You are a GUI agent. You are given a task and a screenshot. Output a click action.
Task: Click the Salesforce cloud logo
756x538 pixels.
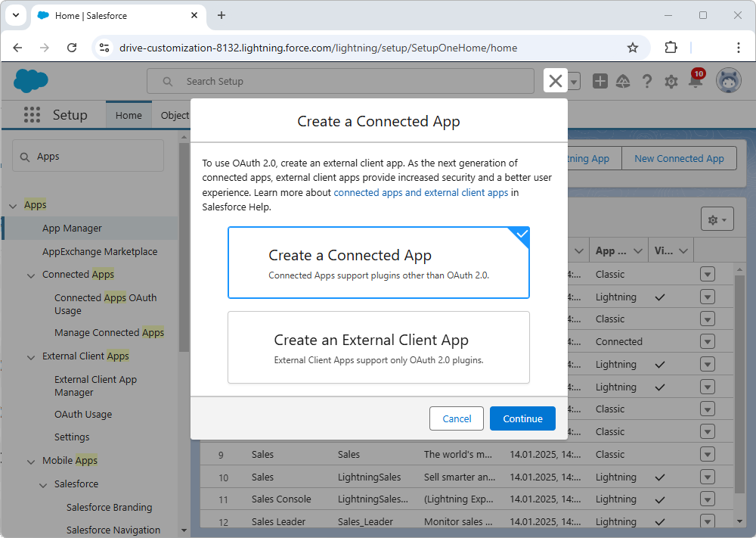point(30,81)
